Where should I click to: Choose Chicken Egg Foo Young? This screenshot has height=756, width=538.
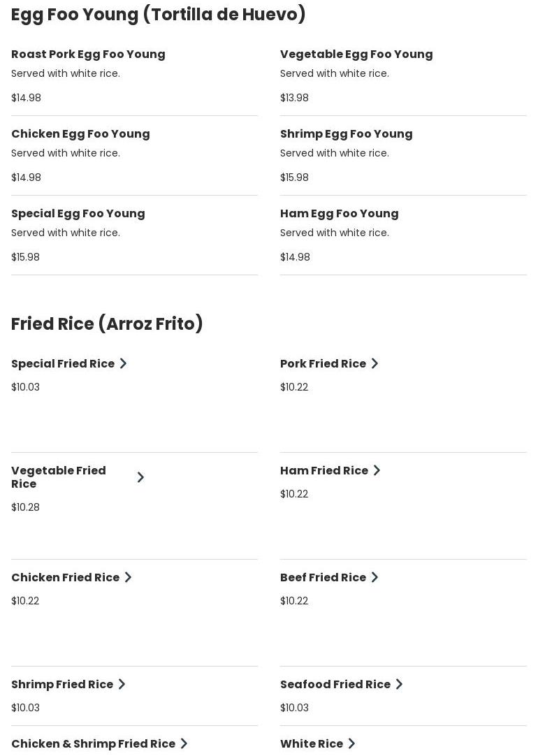pyautogui.click(x=80, y=134)
